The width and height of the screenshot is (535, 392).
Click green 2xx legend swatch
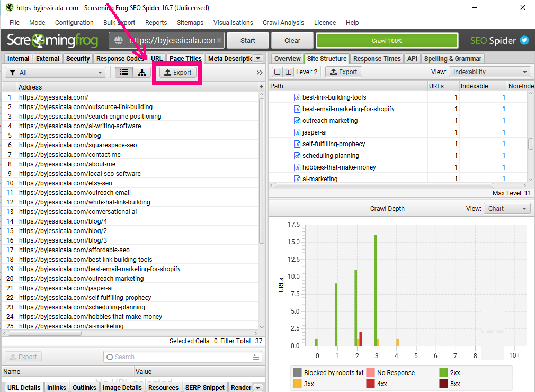click(x=443, y=372)
